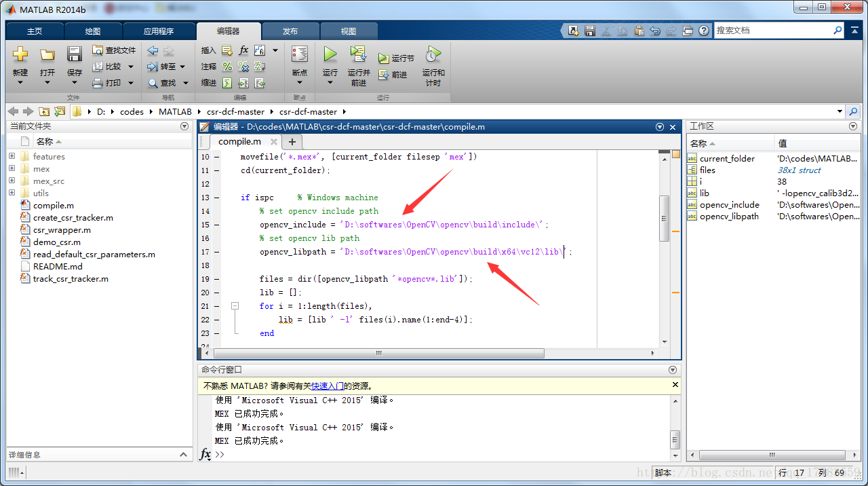Click the 打开 (Open) folder icon
The height and width of the screenshot is (486, 868).
(x=47, y=54)
